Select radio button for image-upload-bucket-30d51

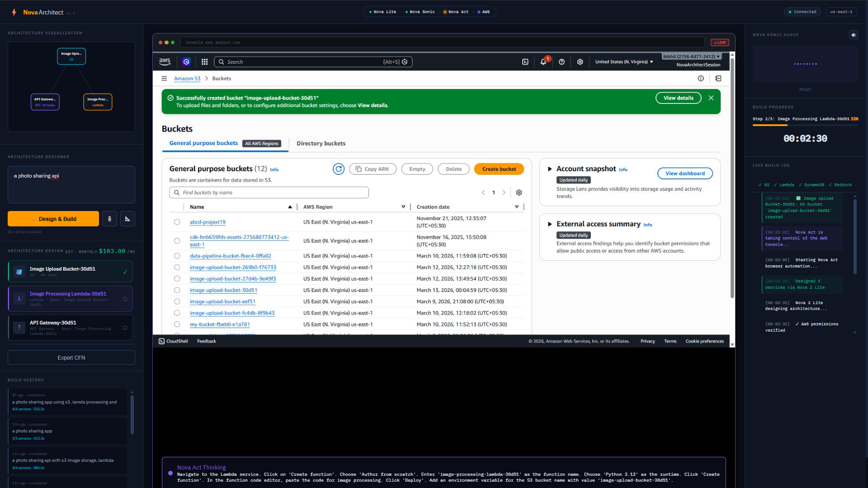(177, 290)
